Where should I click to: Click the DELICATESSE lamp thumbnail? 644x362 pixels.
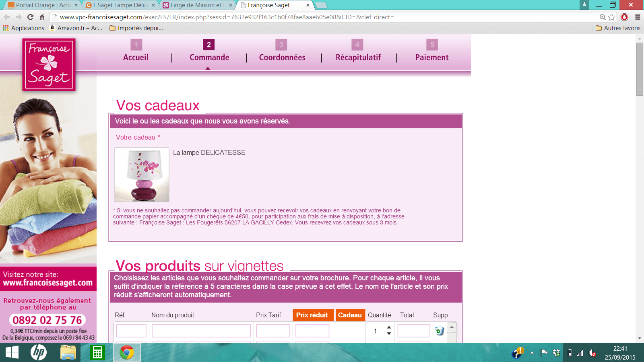(142, 175)
